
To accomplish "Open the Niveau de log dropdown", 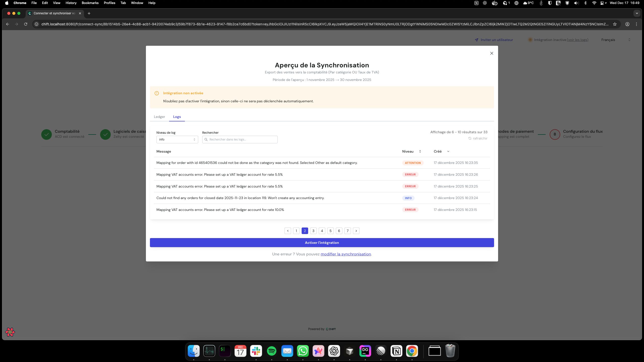I will 177,139.
